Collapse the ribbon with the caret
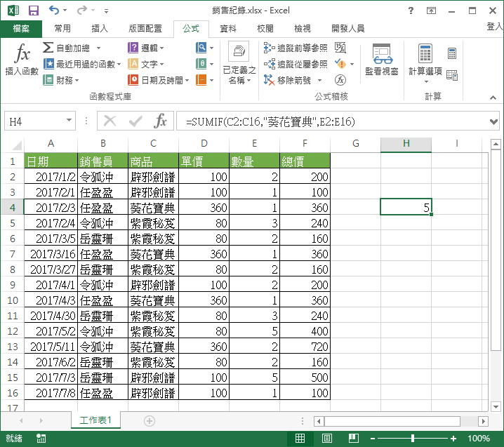The image size is (504, 447). click(x=493, y=98)
